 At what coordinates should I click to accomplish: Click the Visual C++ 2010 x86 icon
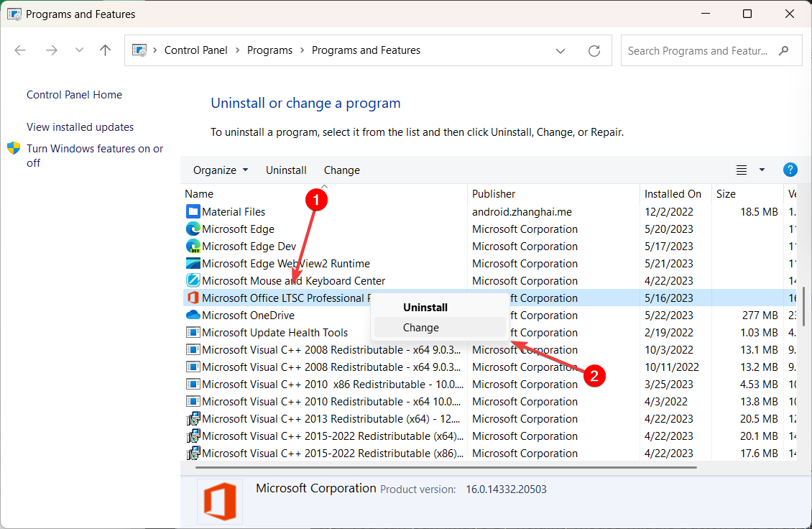click(x=193, y=384)
